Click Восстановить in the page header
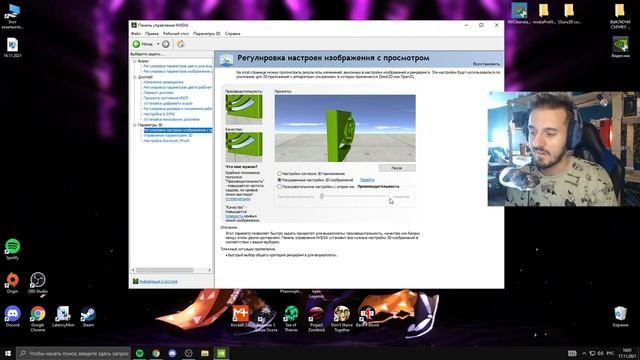This screenshot has width=640, height=360. coord(486,64)
